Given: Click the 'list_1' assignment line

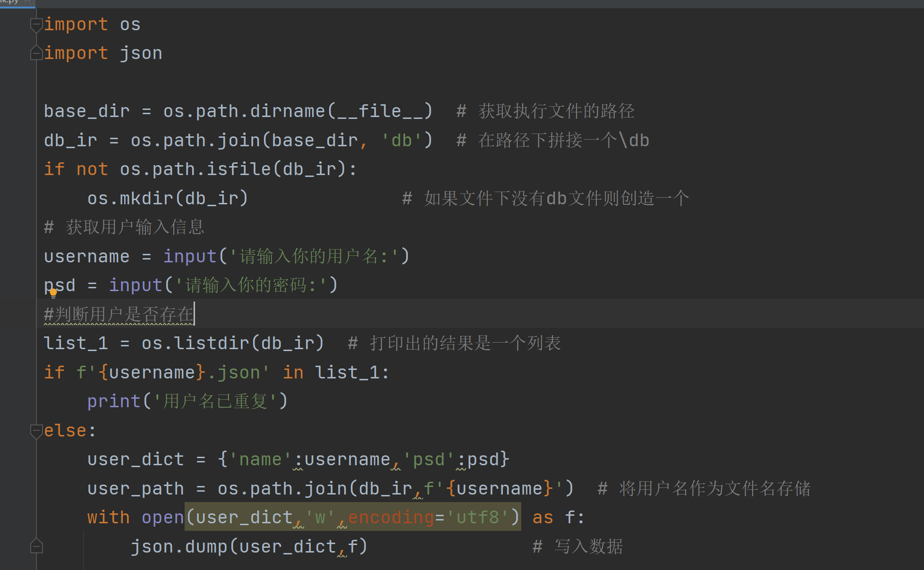Looking at the screenshot, I should [x=76, y=344].
